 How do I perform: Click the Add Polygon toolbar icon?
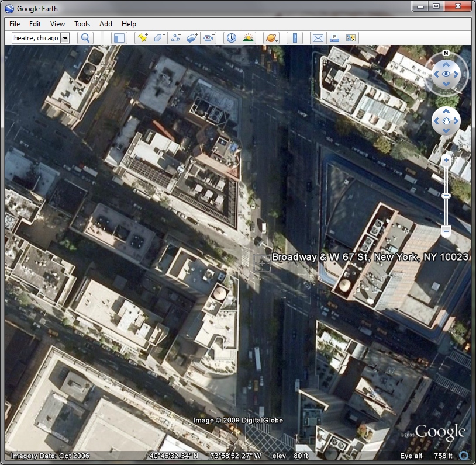[160, 38]
